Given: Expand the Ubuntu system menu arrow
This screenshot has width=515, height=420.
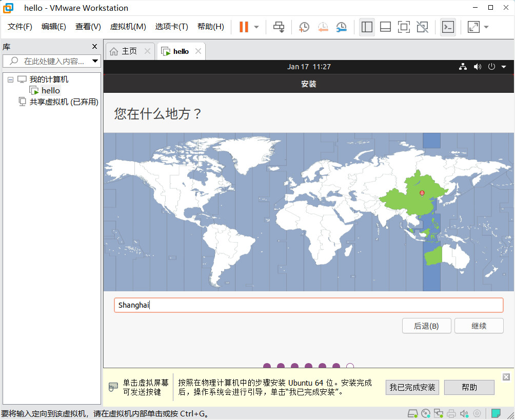Looking at the screenshot, I should pos(504,67).
